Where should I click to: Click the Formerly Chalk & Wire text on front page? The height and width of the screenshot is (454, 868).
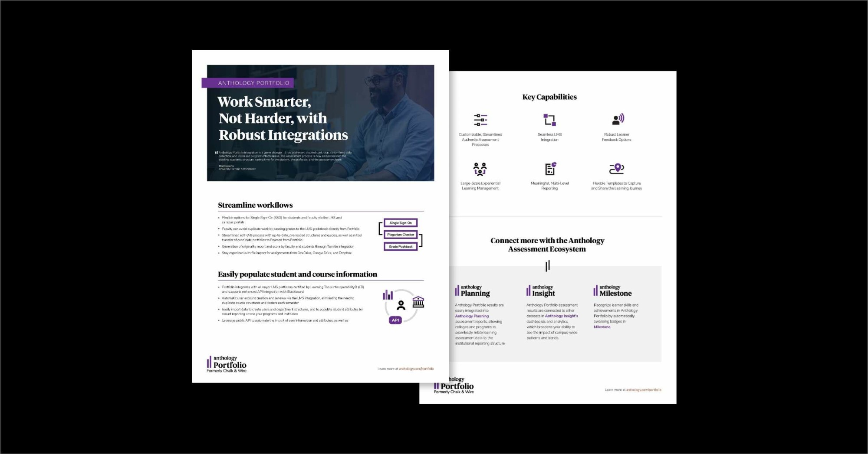(227, 371)
